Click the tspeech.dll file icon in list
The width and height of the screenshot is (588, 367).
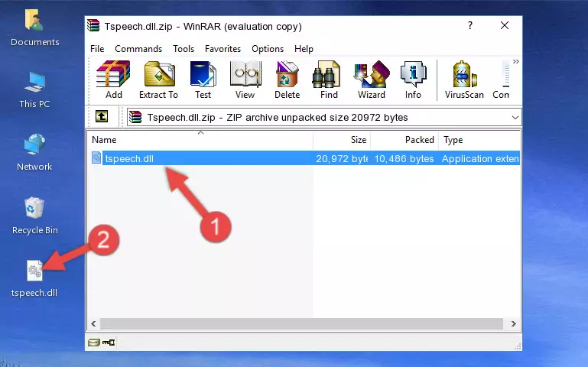point(96,158)
